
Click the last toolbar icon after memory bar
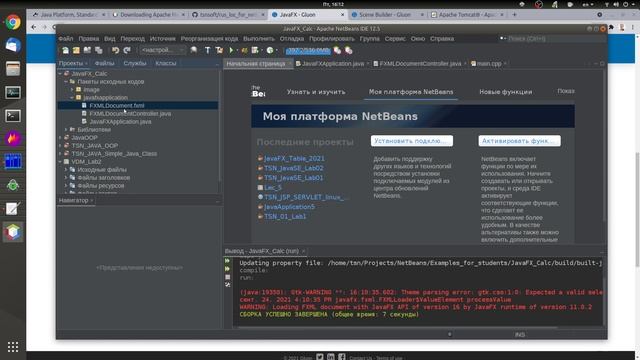(x=349, y=50)
